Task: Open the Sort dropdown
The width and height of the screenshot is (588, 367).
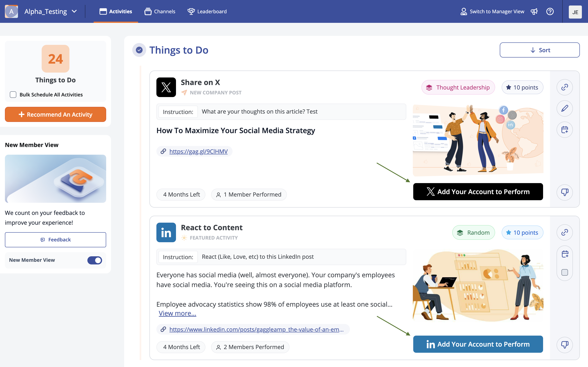Action: pos(539,50)
